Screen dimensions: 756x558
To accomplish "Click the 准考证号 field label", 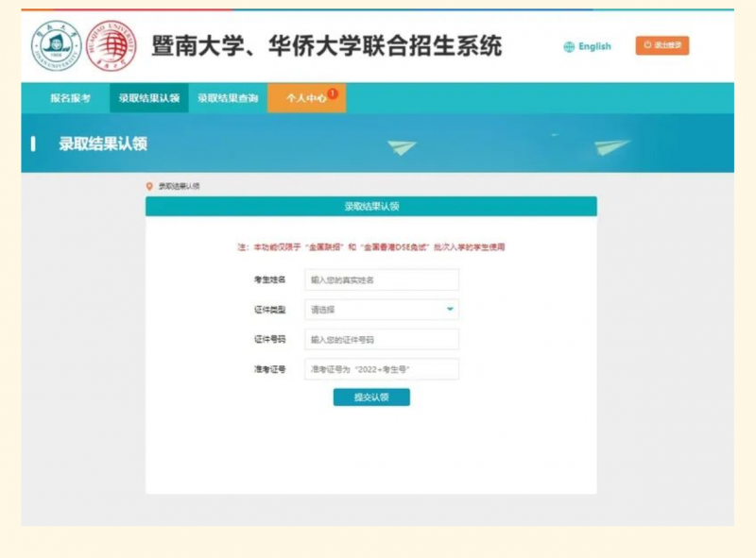I will pos(269,369).
